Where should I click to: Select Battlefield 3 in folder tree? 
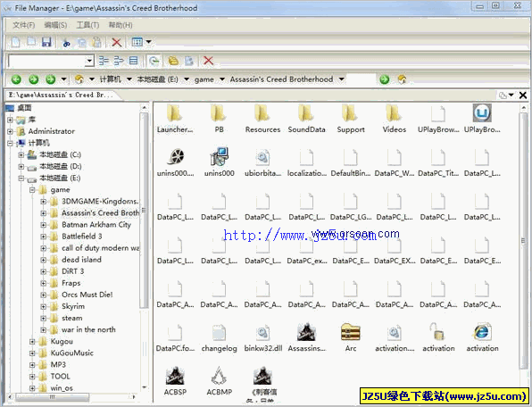coord(82,237)
